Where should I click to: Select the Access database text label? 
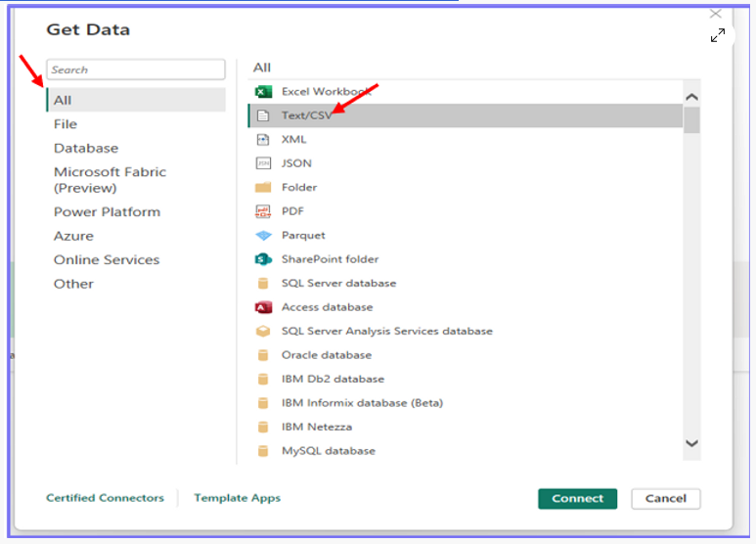(x=328, y=307)
